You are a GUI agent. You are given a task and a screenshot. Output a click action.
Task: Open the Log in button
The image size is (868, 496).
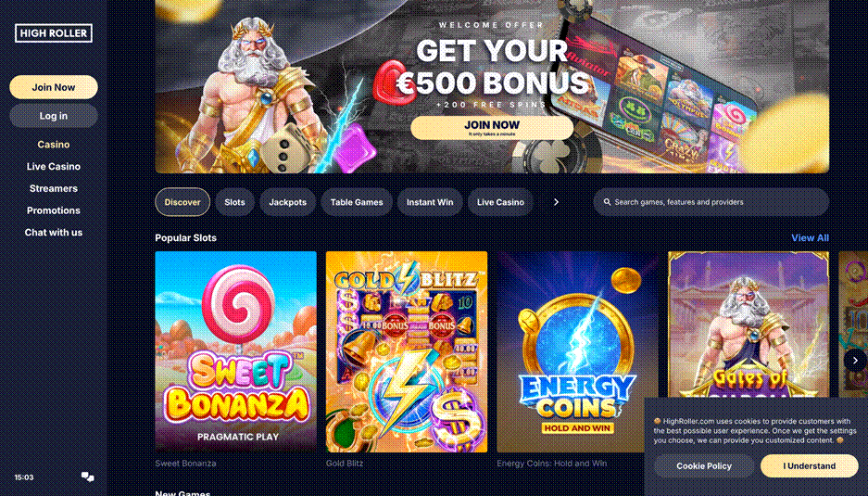(x=54, y=116)
